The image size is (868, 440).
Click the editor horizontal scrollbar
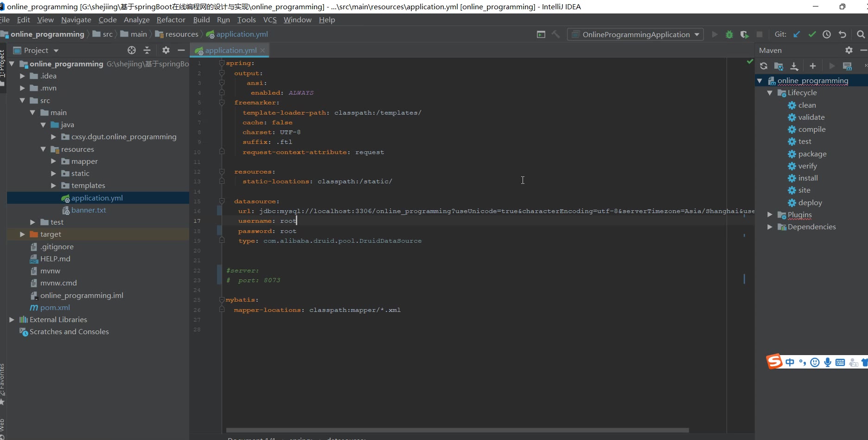point(457,430)
